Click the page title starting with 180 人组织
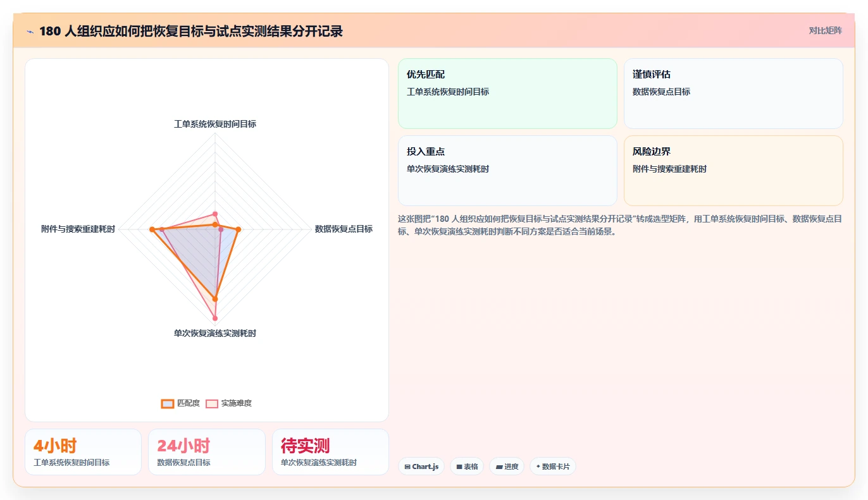This screenshot has height=500, width=868. click(191, 31)
